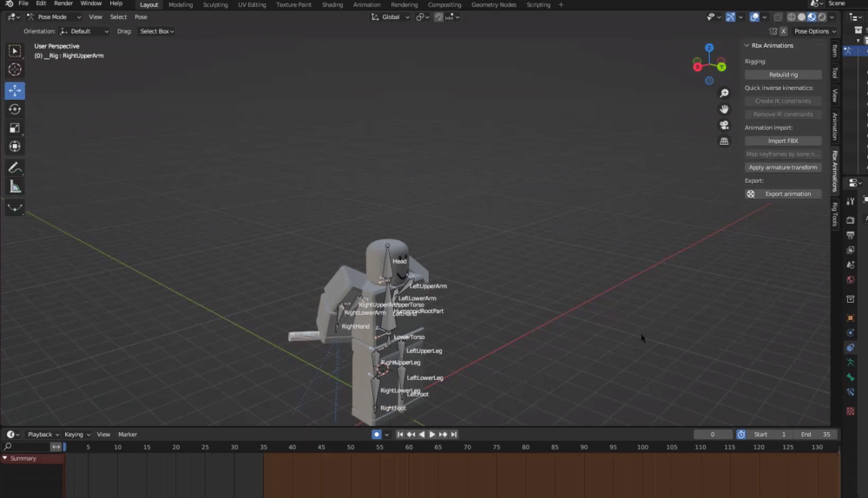
Task: Open the World properties tab
Action: click(851, 279)
